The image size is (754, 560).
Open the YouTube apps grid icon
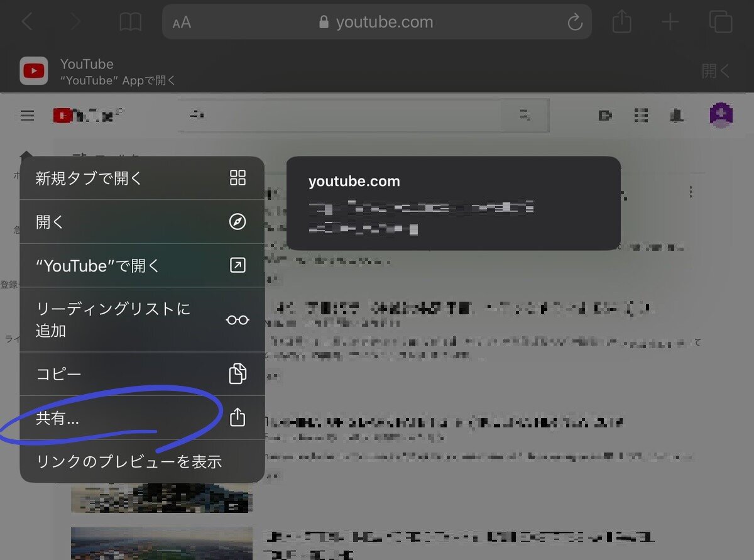[641, 115]
